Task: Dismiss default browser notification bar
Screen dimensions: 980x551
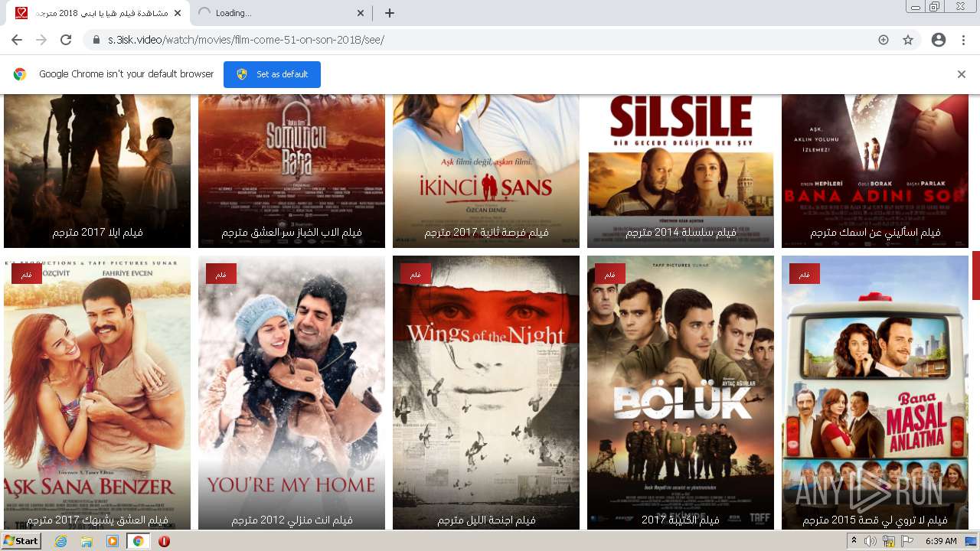Action: (962, 74)
